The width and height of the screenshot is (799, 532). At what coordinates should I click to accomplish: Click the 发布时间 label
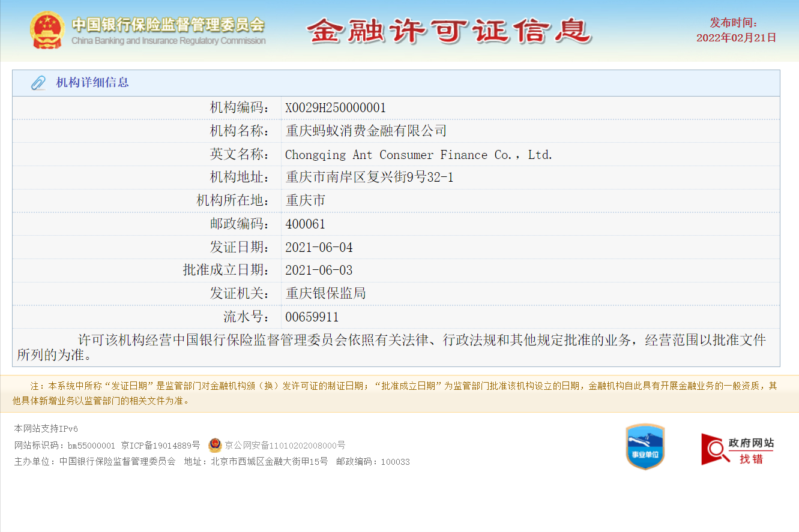(x=734, y=23)
